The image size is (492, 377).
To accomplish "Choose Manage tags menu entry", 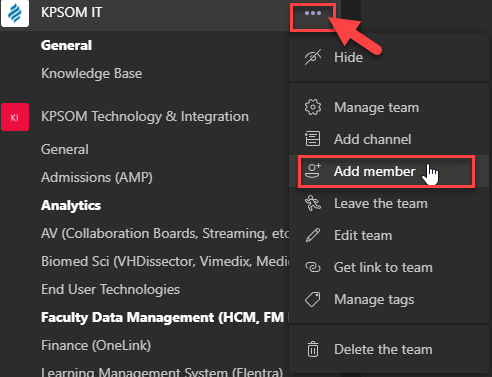I will (389, 299).
